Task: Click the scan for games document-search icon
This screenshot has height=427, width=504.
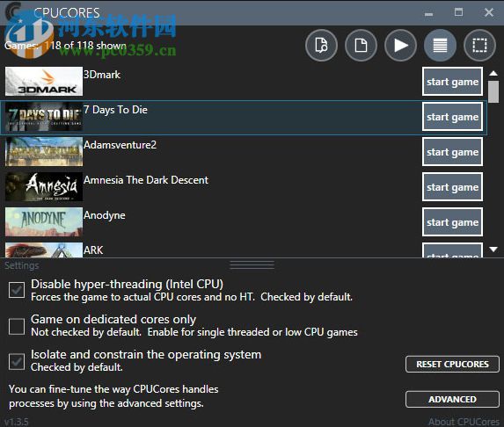Action: [321, 46]
